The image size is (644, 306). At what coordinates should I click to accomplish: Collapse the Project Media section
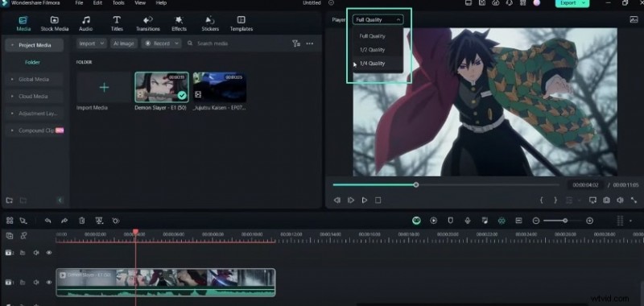tap(12, 45)
